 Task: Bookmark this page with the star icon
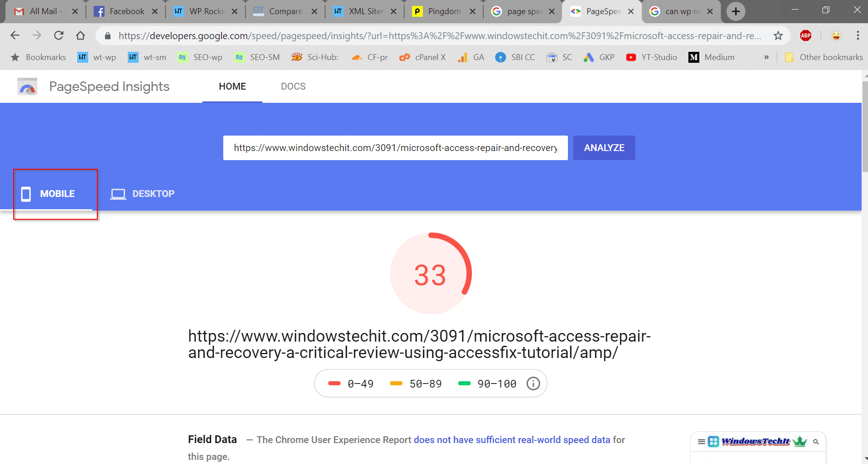point(778,35)
